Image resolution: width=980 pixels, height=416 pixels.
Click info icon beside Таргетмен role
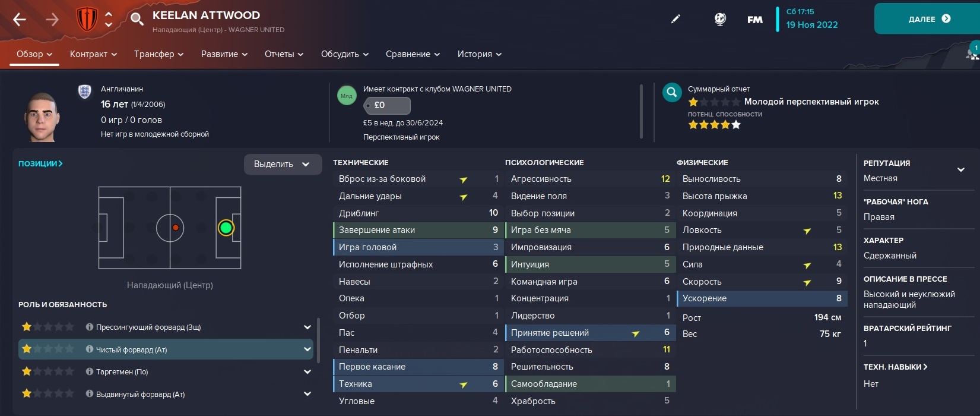(x=90, y=371)
